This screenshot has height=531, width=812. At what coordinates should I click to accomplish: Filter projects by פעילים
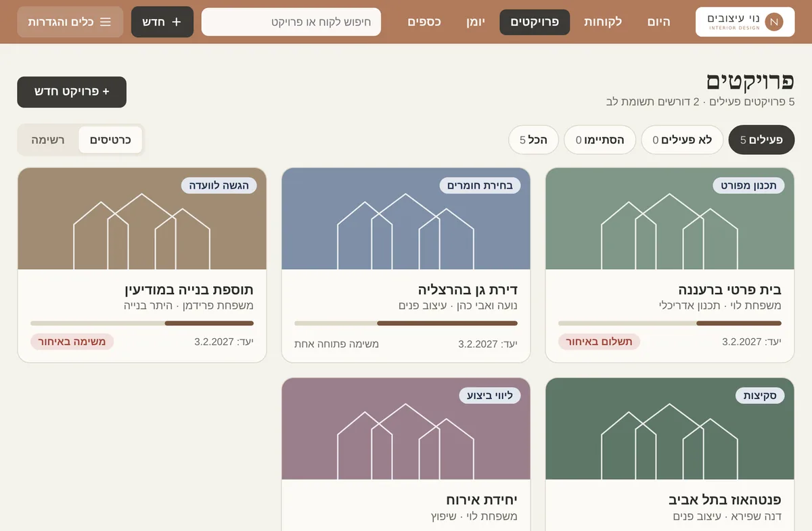[761, 140]
